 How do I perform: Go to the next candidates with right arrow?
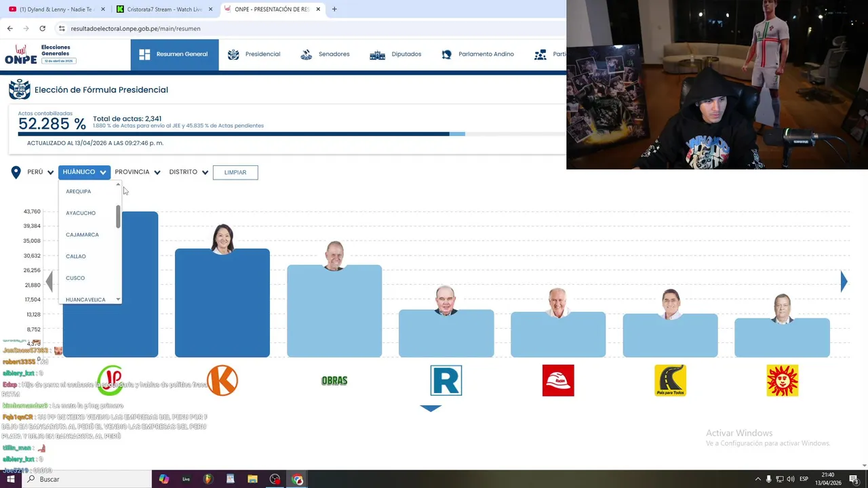coord(844,281)
